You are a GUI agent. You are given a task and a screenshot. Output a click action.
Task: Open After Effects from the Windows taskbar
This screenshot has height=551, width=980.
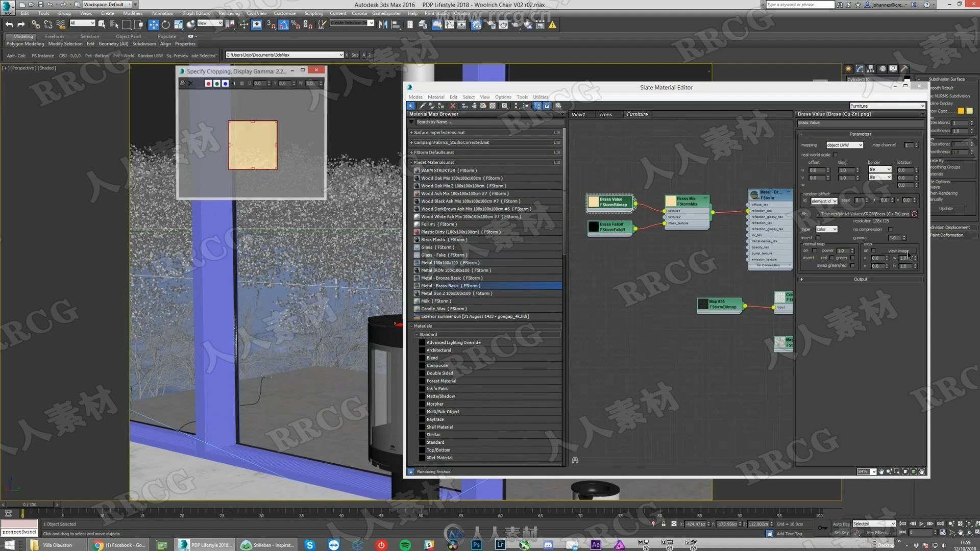click(596, 545)
